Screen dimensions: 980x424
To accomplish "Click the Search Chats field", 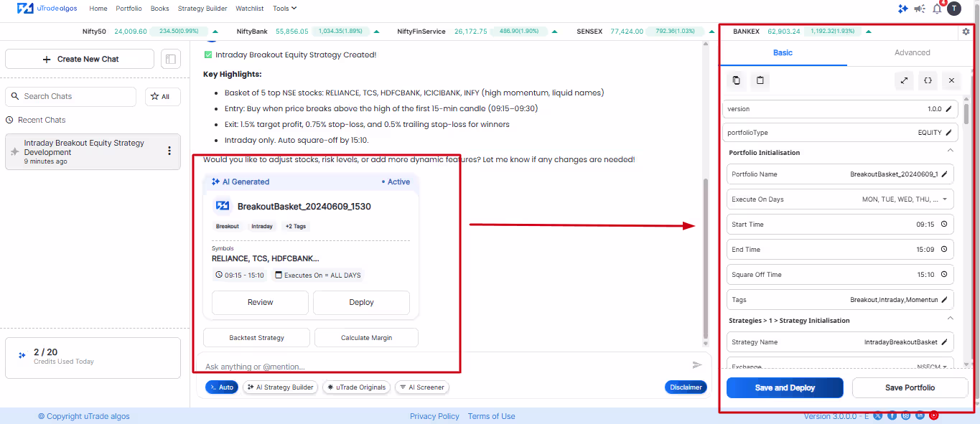I will [70, 96].
